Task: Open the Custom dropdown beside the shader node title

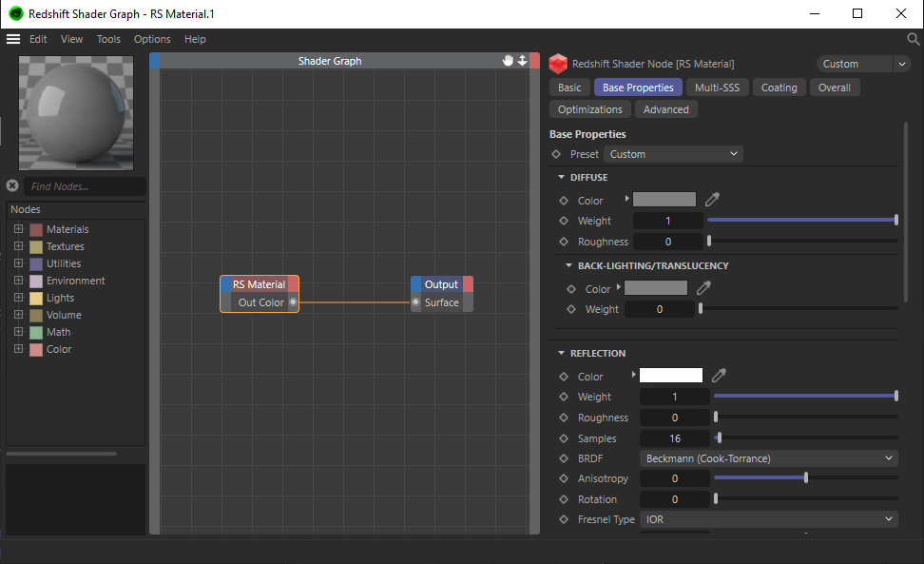Action: coord(863,64)
